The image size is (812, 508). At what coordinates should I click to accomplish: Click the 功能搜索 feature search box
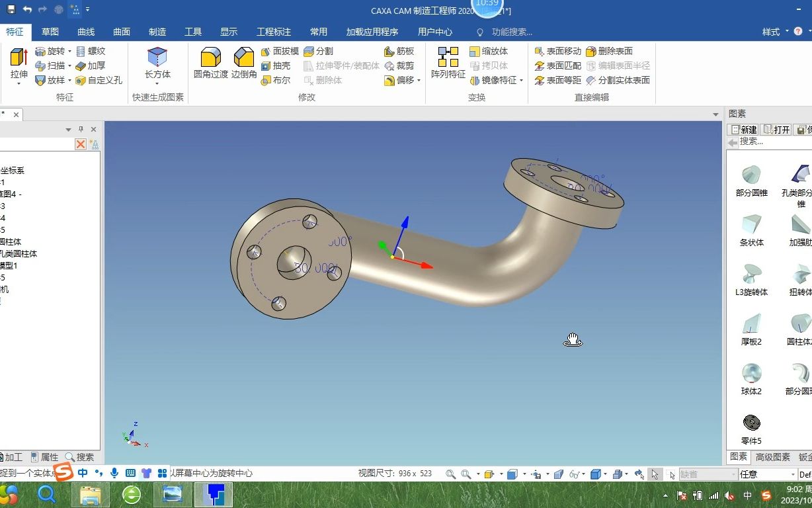pos(512,32)
